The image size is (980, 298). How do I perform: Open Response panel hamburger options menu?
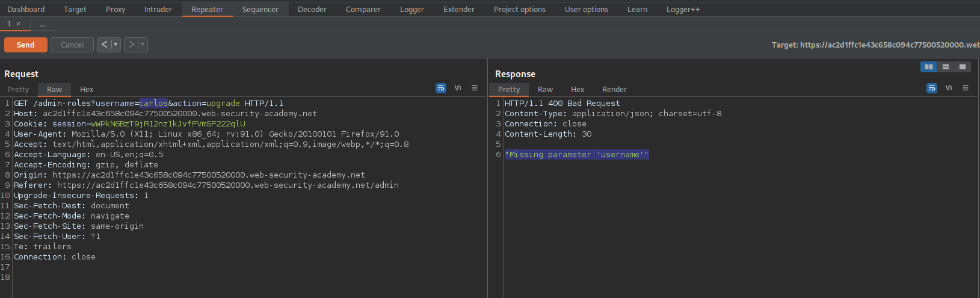(x=966, y=88)
